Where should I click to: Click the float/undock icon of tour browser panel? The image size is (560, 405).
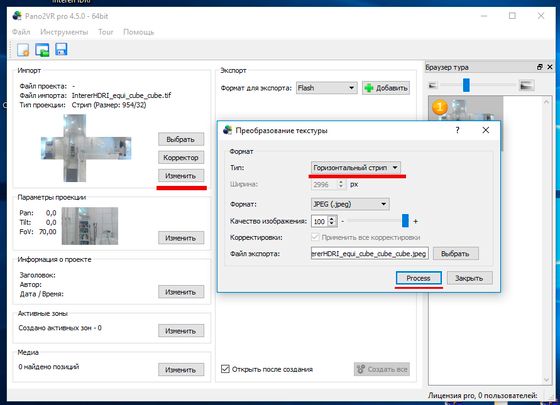539,67
